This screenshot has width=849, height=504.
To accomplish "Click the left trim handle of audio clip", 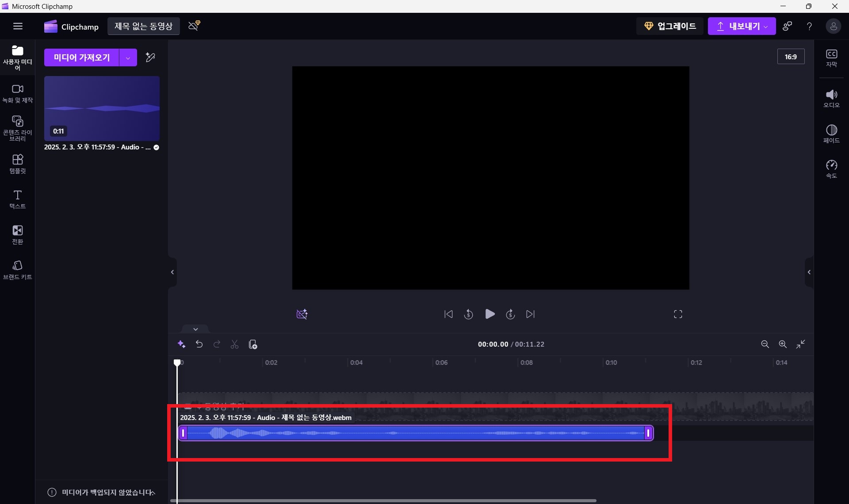I will 183,433.
